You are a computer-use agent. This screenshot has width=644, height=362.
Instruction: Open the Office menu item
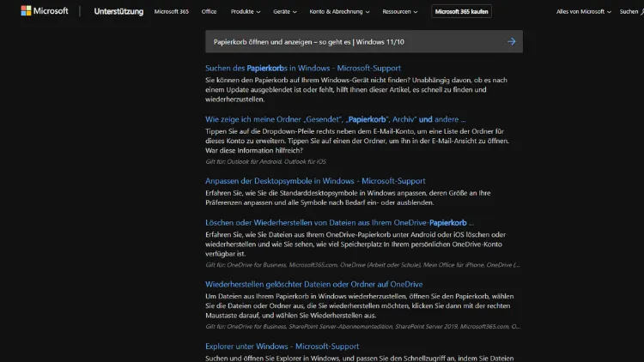point(209,11)
